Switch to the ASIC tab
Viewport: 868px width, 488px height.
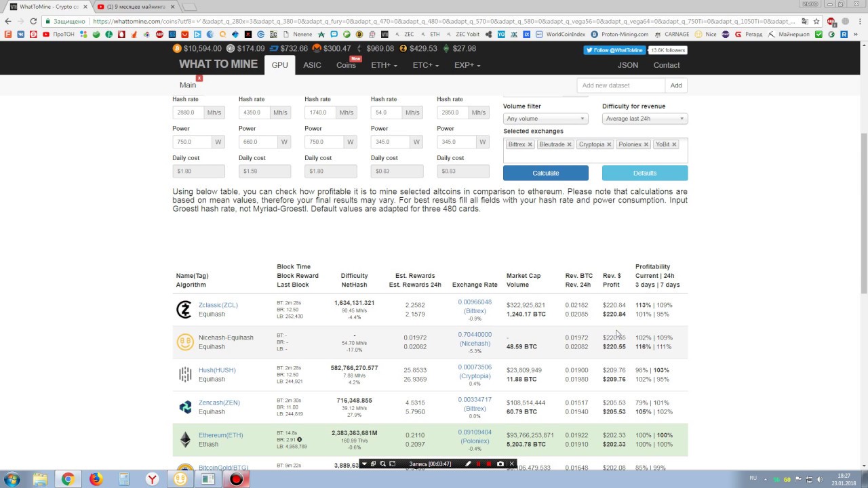[312, 65]
